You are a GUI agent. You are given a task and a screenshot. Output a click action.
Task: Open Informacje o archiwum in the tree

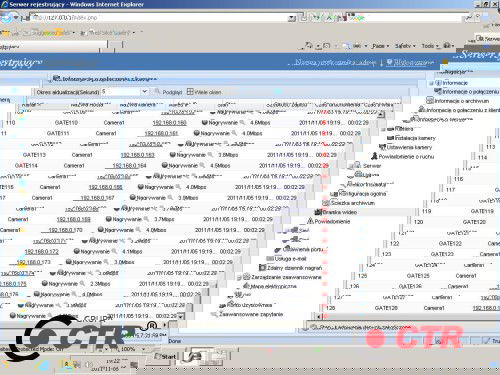462,101
